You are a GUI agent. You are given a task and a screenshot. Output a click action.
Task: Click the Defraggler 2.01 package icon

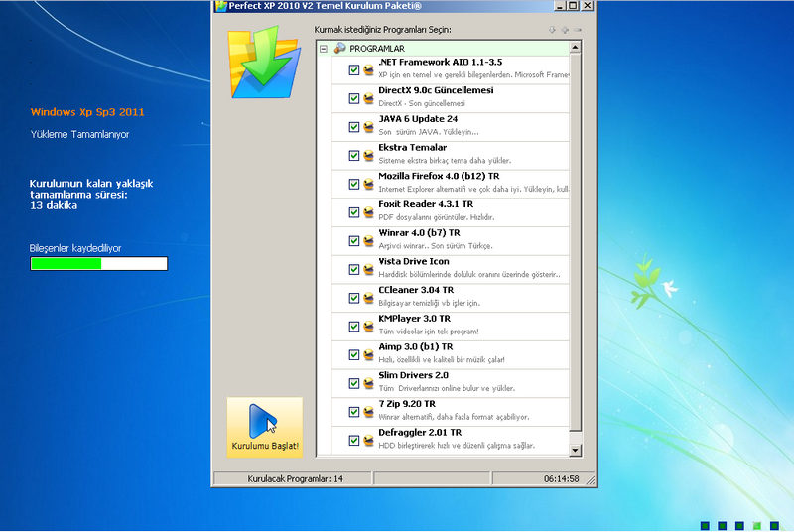click(368, 441)
